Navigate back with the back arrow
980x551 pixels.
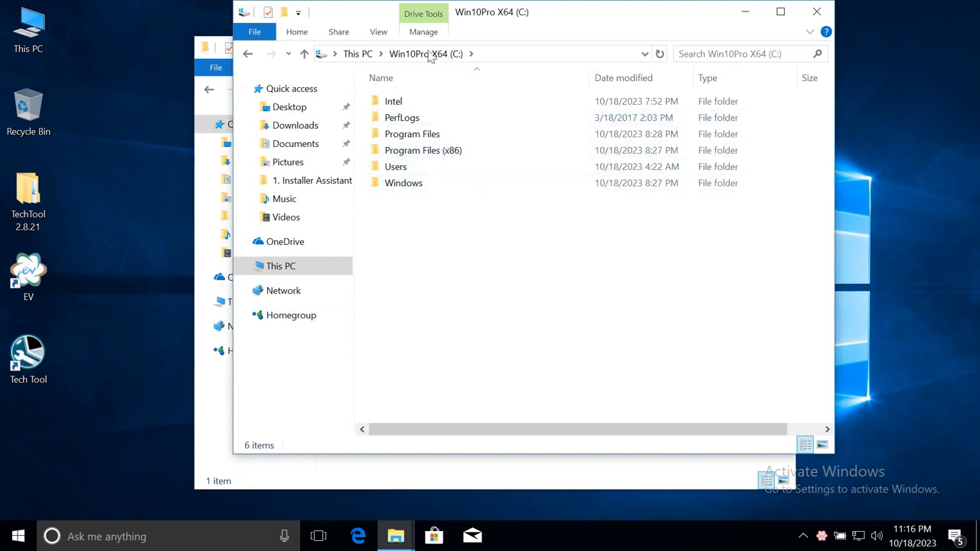(247, 54)
